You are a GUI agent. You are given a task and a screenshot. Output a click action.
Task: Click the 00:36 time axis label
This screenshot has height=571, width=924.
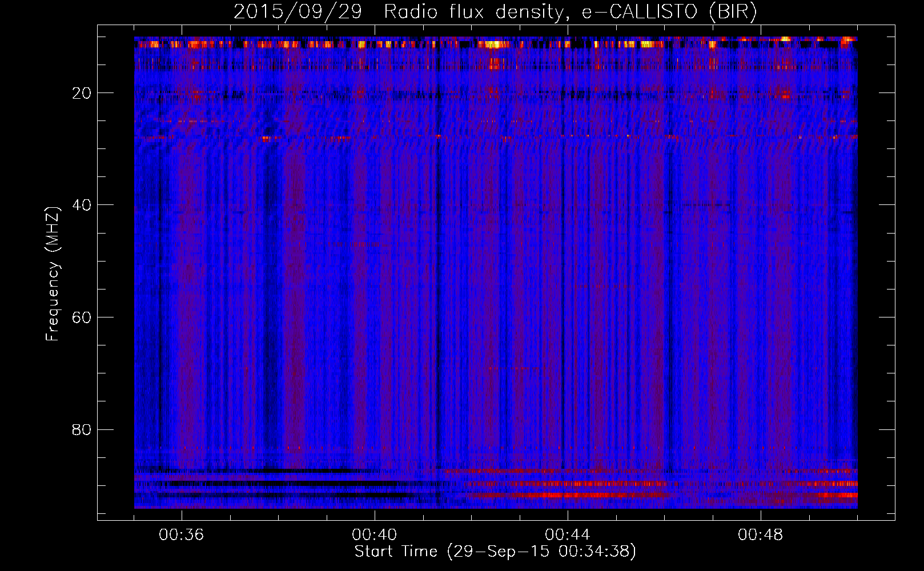point(181,535)
